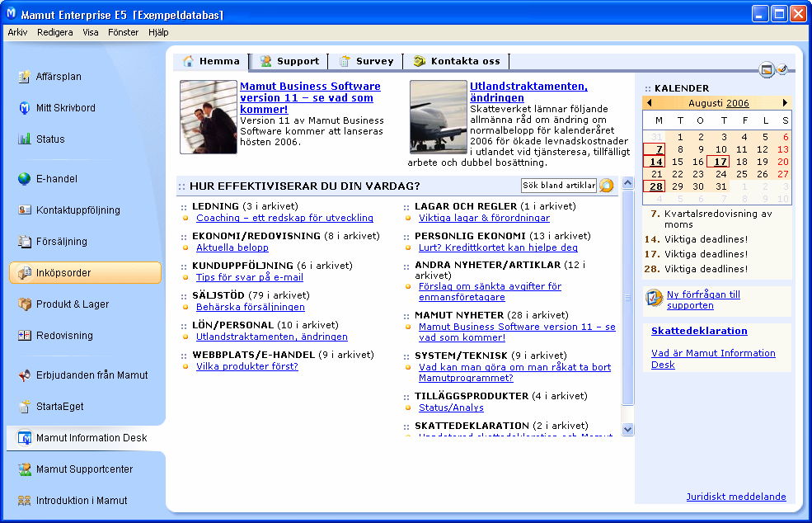
Task: Open Affärsplan icon in sidebar
Action: point(25,77)
